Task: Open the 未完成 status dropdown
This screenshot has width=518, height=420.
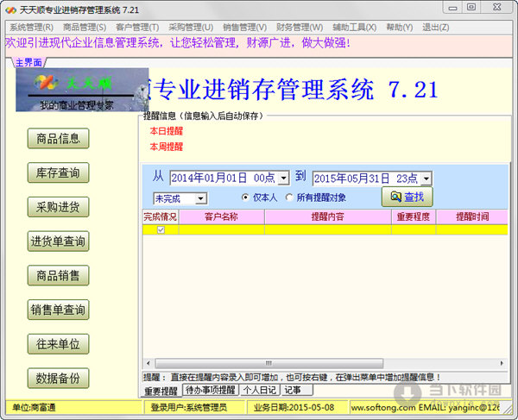Action: coord(200,198)
